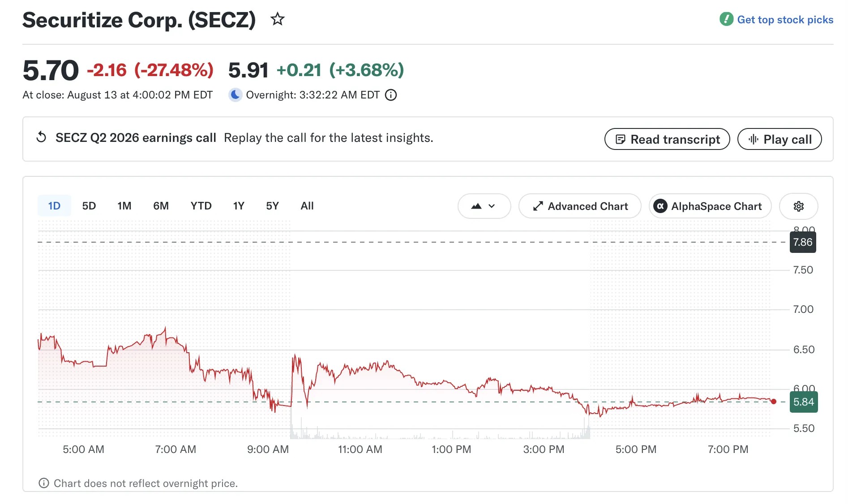Click the 6.50 price axis label

pyautogui.click(x=804, y=350)
